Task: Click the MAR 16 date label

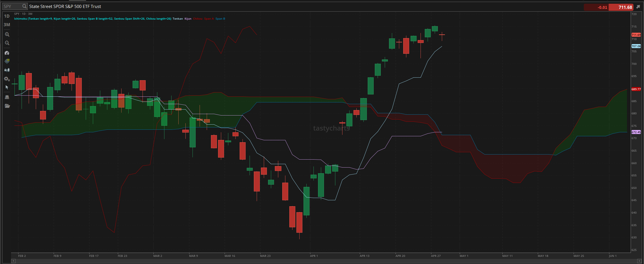Action: tap(230, 256)
